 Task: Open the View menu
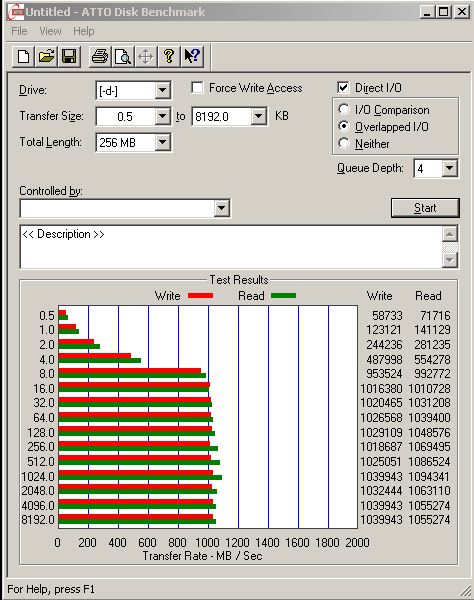click(50, 31)
